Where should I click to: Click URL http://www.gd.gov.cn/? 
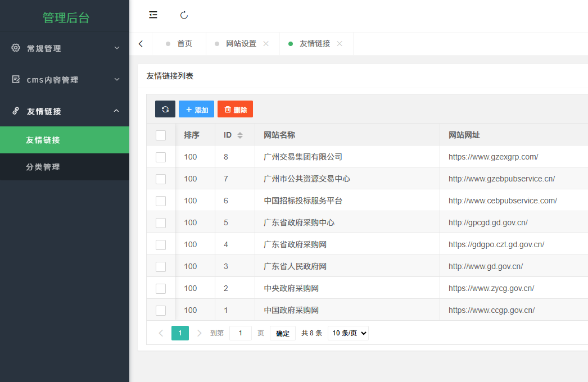[x=486, y=266]
